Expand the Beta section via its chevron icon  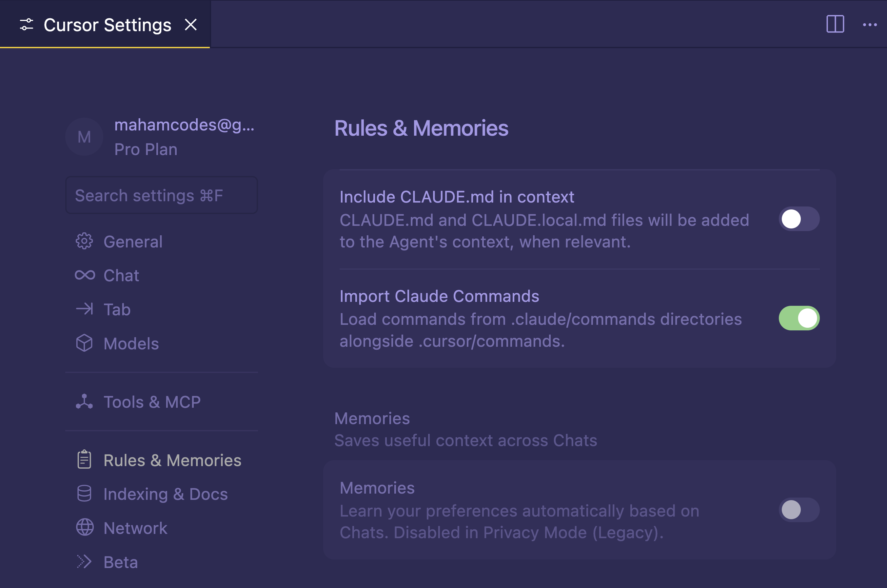click(84, 561)
